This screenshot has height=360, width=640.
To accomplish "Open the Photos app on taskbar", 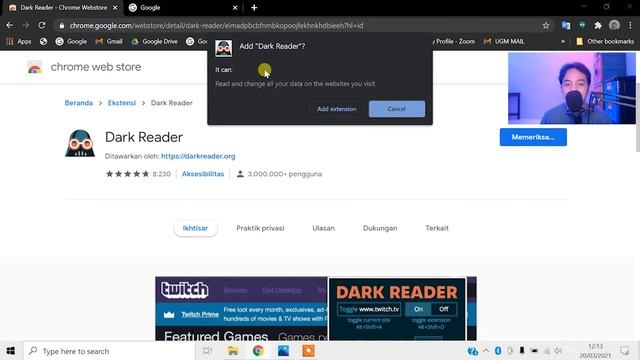I will click(283, 351).
